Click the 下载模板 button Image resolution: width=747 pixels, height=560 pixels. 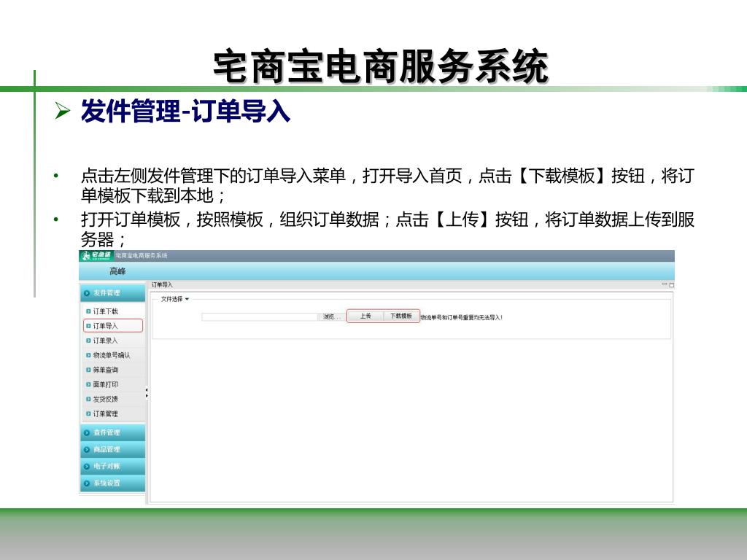[x=401, y=316]
